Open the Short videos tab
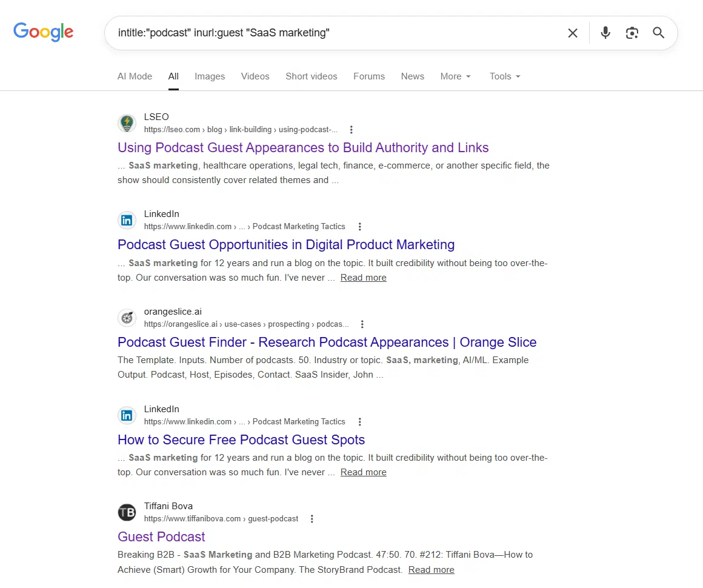 pyautogui.click(x=311, y=76)
